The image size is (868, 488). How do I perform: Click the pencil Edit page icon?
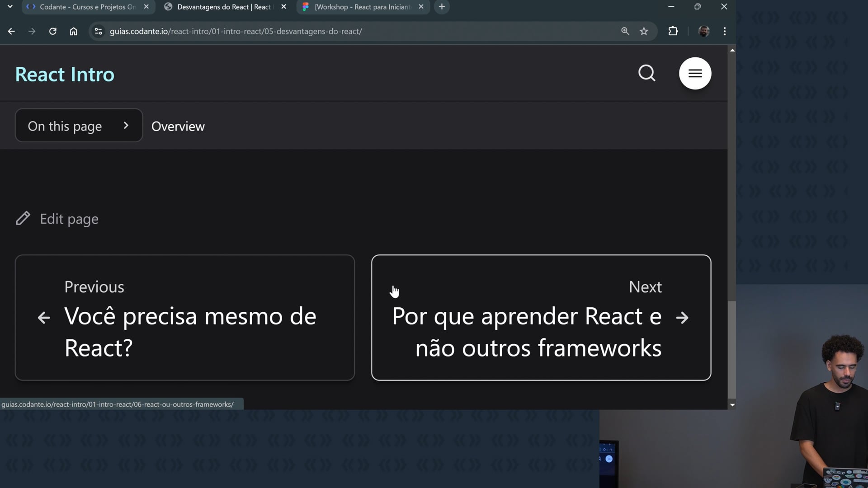click(x=23, y=219)
